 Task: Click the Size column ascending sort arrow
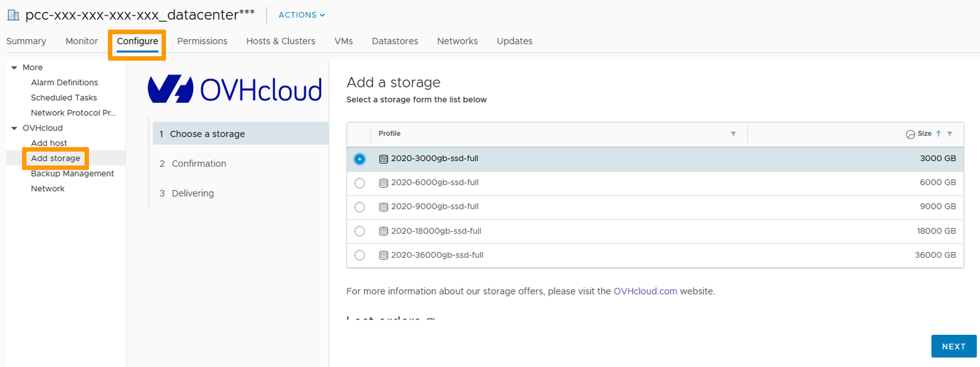pos(939,134)
